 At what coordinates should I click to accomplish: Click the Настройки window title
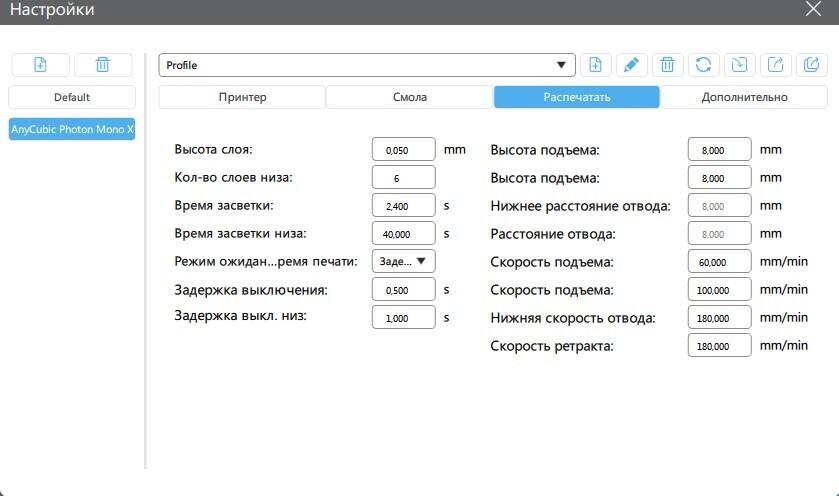[x=52, y=10]
